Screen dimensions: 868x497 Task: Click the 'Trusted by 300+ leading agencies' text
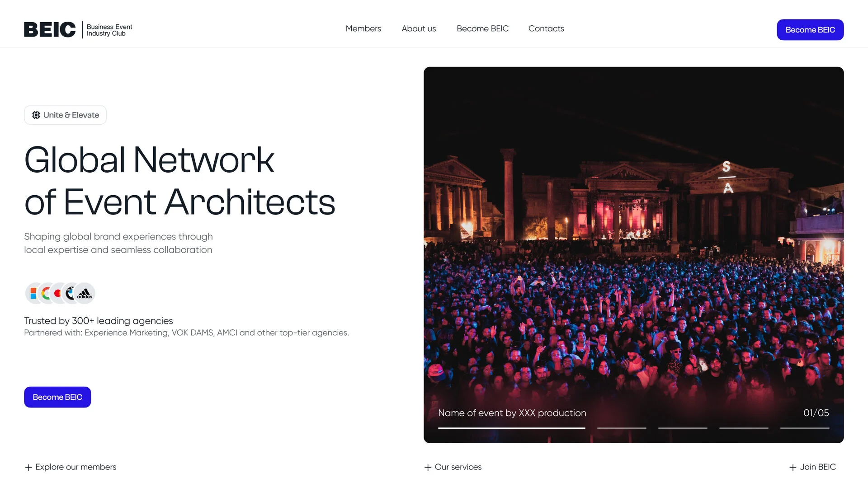pos(99,321)
